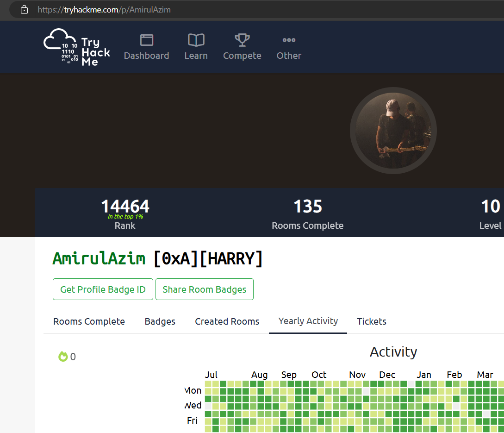Click the Share Room Badges button
The height and width of the screenshot is (433, 504).
point(204,289)
